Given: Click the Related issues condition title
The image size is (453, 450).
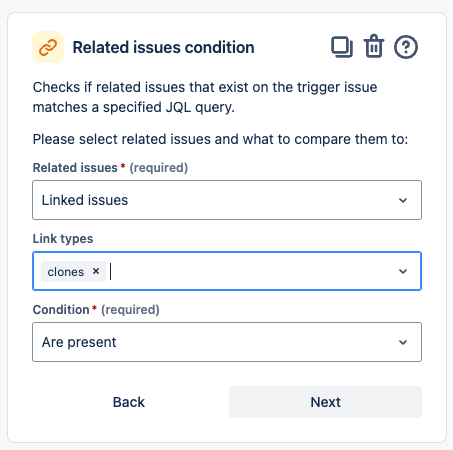Looking at the screenshot, I should click(x=164, y=47).
